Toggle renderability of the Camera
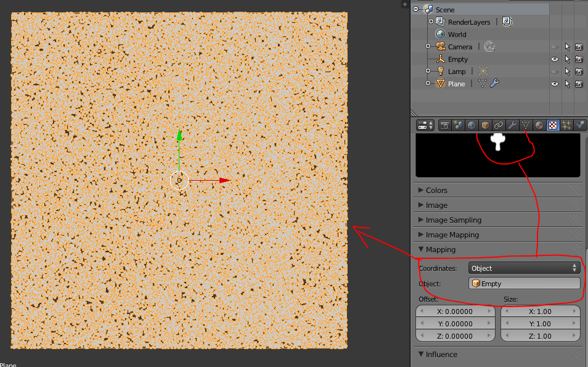The width and height of the screenshot is (588, 367). (x=579, y=47)
